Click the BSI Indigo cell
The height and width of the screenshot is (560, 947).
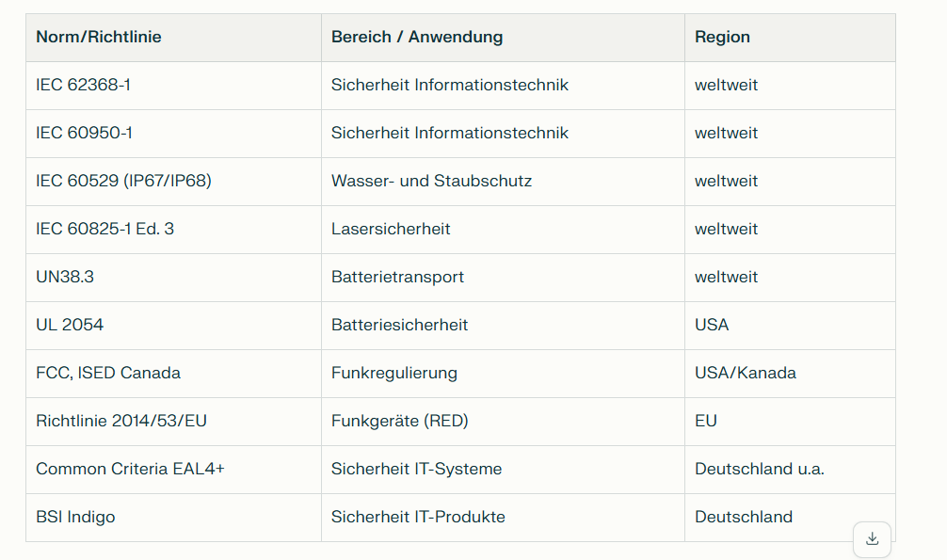(x=75, y=517)
